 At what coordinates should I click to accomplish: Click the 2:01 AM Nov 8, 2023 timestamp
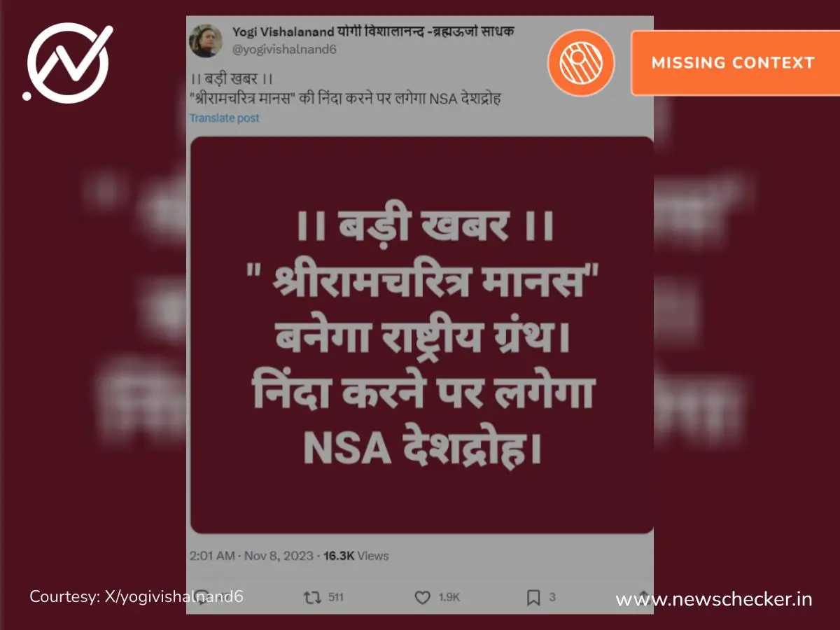tap(249, 556)
